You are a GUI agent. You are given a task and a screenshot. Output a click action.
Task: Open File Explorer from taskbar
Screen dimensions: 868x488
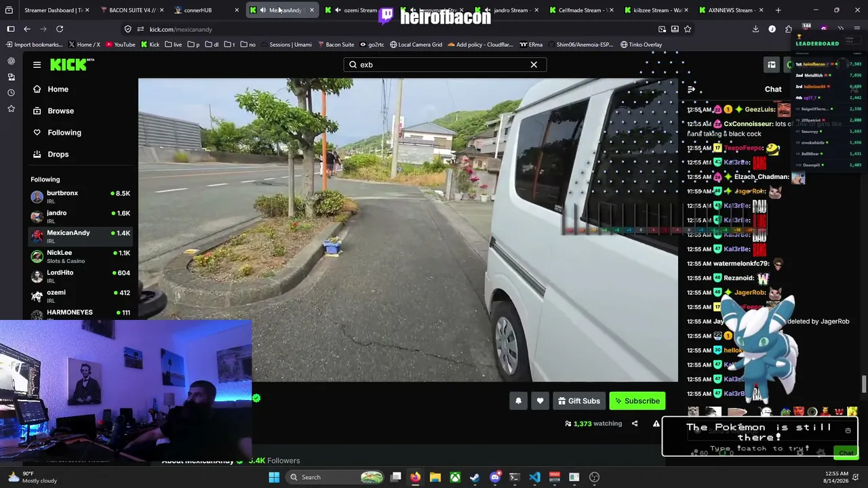(x=435, y=477)
